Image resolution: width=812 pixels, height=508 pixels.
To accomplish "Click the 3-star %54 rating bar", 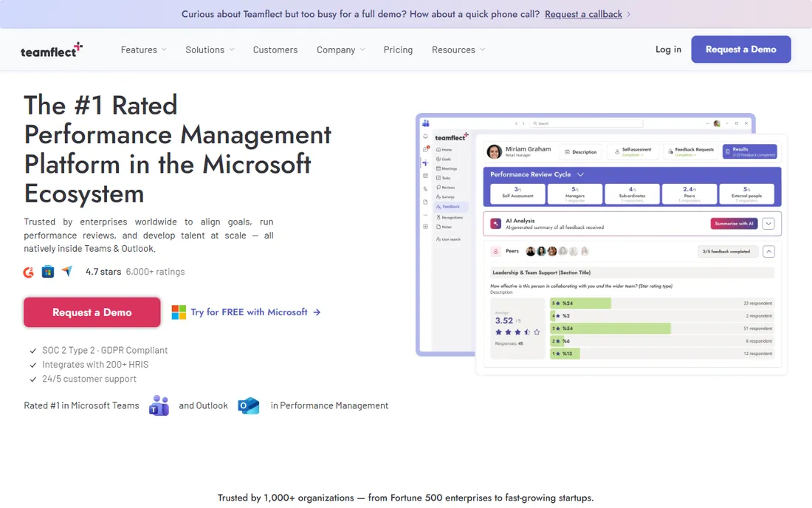I will tap(610, 329).
